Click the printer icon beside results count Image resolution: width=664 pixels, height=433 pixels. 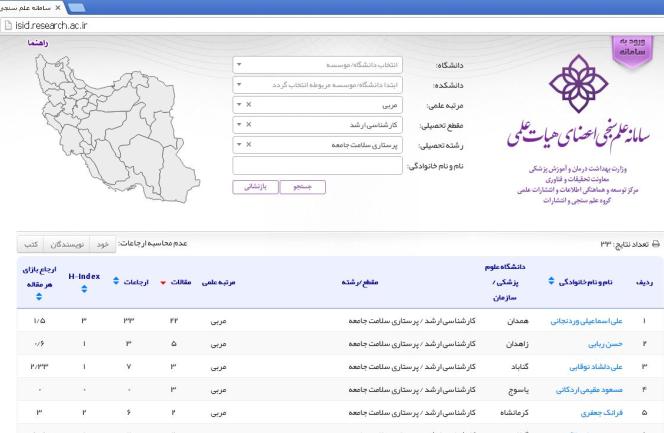coord(656,244)
